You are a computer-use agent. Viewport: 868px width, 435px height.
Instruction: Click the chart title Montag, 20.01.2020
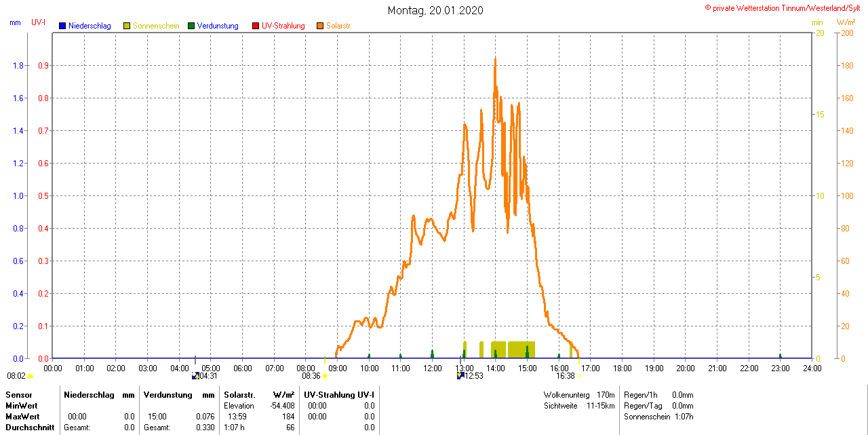(x=436, y=10)
